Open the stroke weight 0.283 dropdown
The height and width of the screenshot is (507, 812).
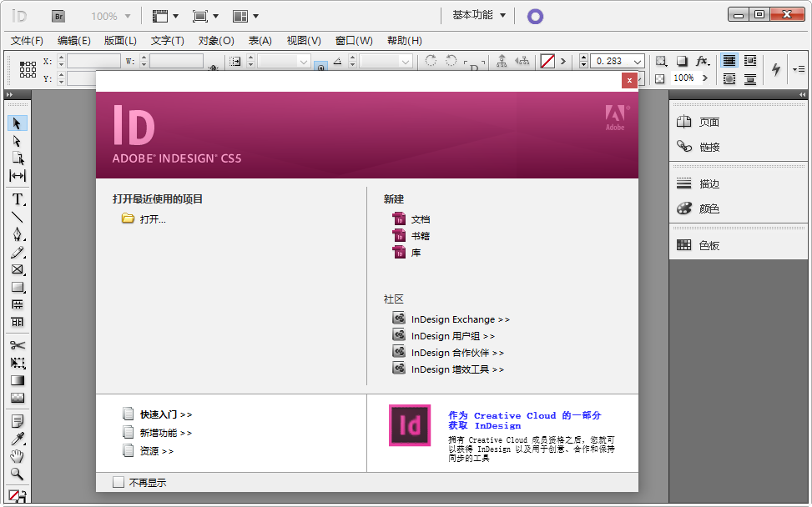(638, 62)
